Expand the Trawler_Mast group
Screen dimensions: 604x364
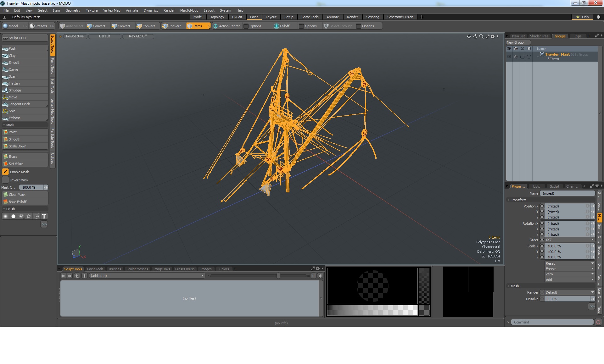coord(538,57)
